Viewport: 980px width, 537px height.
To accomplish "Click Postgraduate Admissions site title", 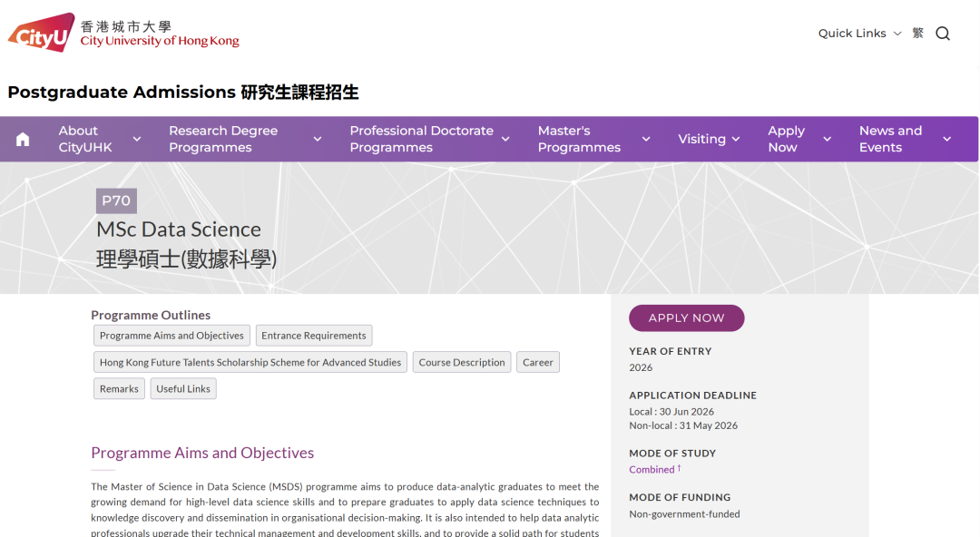I will pos(183,92).
